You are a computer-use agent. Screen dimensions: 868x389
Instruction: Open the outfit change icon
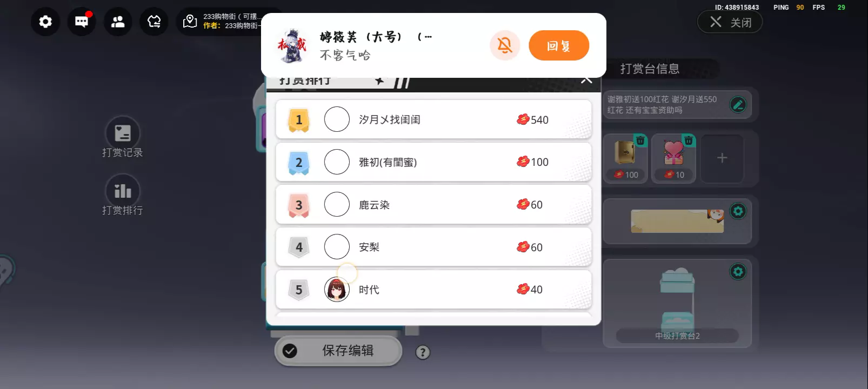[x=154, y=22]
